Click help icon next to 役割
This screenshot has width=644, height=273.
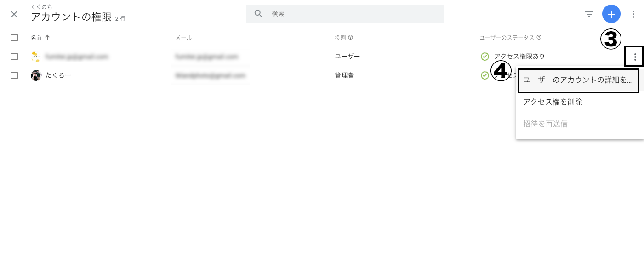350,38
